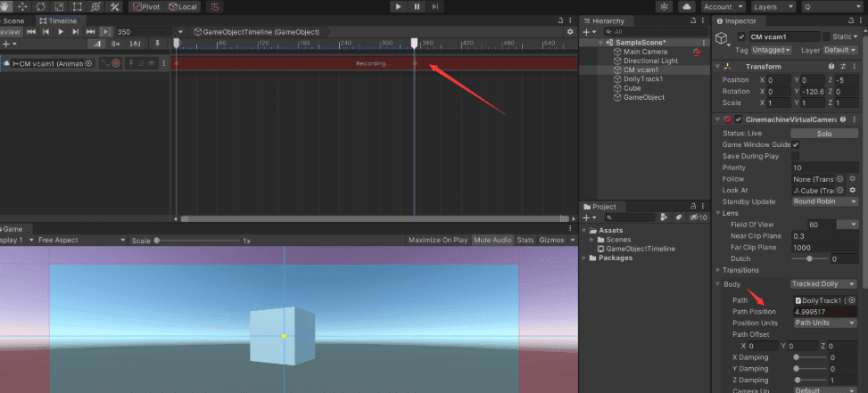868x393 pixels.
Task: Open the Body Tracked Dolly dropdown
Action: point(823,283)
